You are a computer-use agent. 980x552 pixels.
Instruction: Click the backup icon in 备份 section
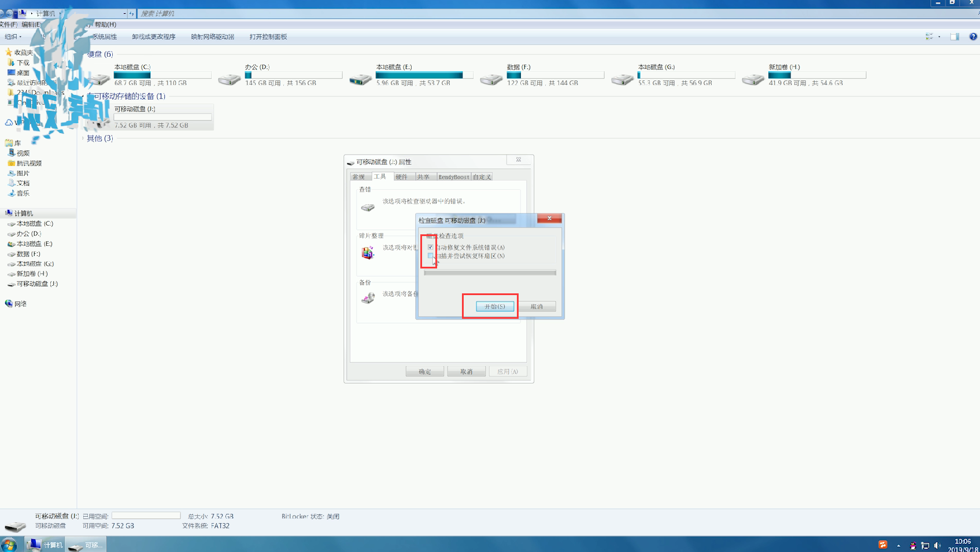click(x=368, y=298)
